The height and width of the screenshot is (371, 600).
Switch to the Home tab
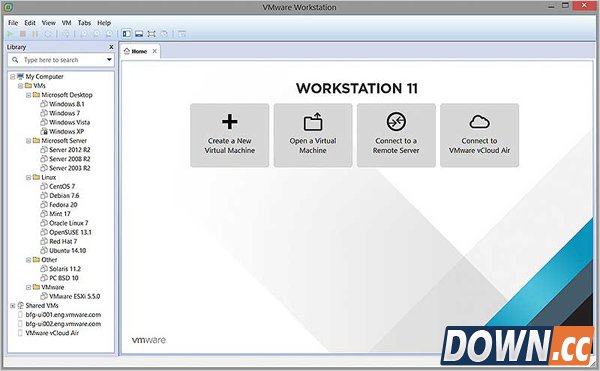coord(140,51)
